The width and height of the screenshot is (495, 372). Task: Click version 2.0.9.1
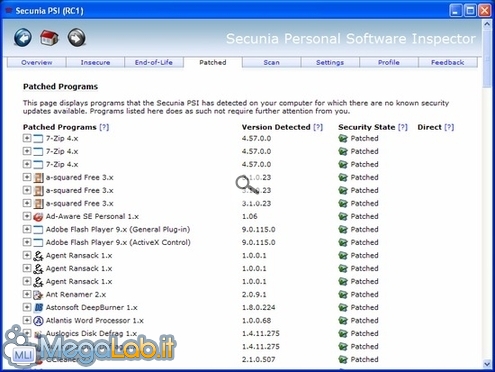tap(254, 294)
